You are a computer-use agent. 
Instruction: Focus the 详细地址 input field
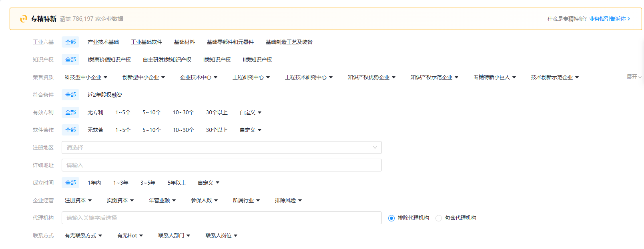(x=222, y=165)
